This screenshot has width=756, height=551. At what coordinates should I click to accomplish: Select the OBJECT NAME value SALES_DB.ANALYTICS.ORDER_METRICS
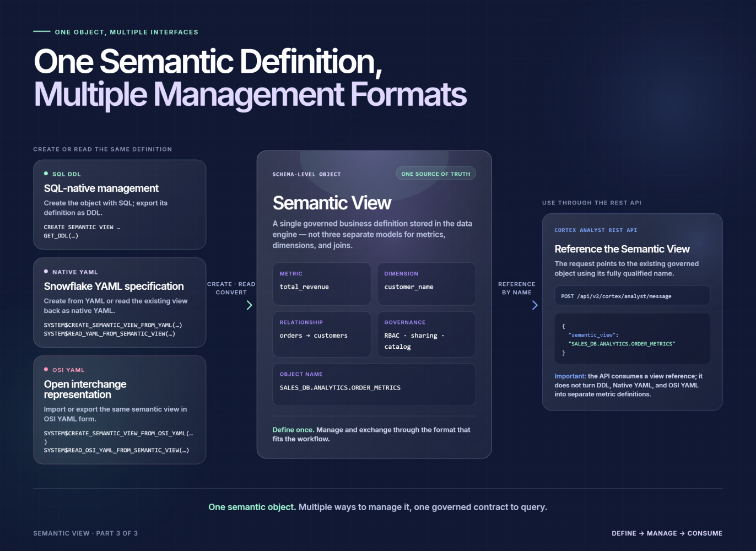coord(340,388)
